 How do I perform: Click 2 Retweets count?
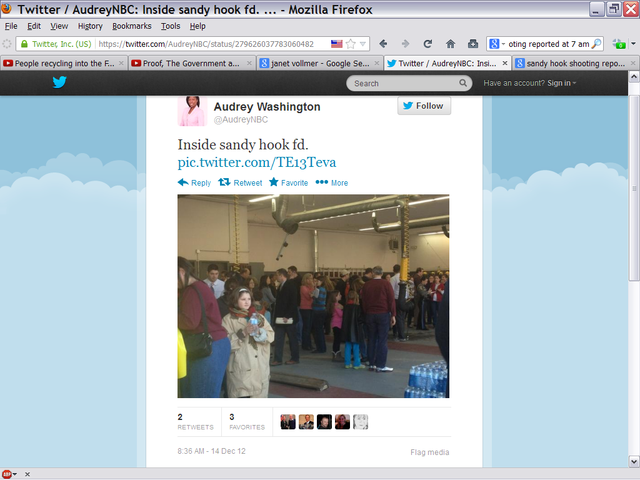pos(196,422)
